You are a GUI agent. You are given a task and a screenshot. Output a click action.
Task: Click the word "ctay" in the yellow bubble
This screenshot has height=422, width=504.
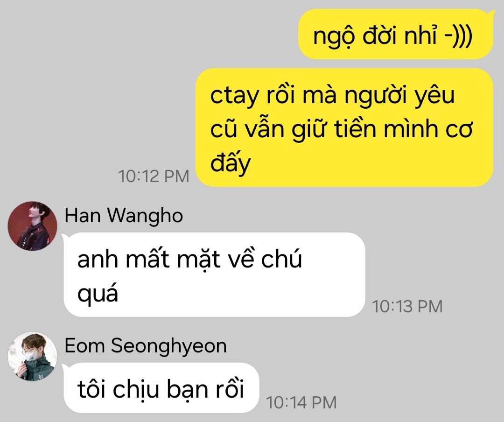[x=234, y=96]
